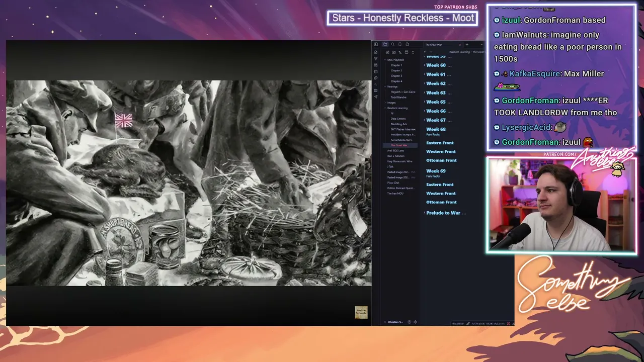
Task: Open the Hegseth + Gen Caine note
Action: pyautogui.click(x=403, y=92)
